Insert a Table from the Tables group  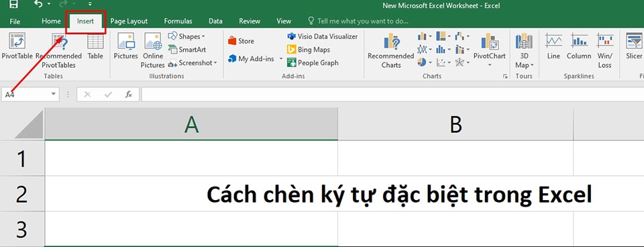[x=95, y=46]
